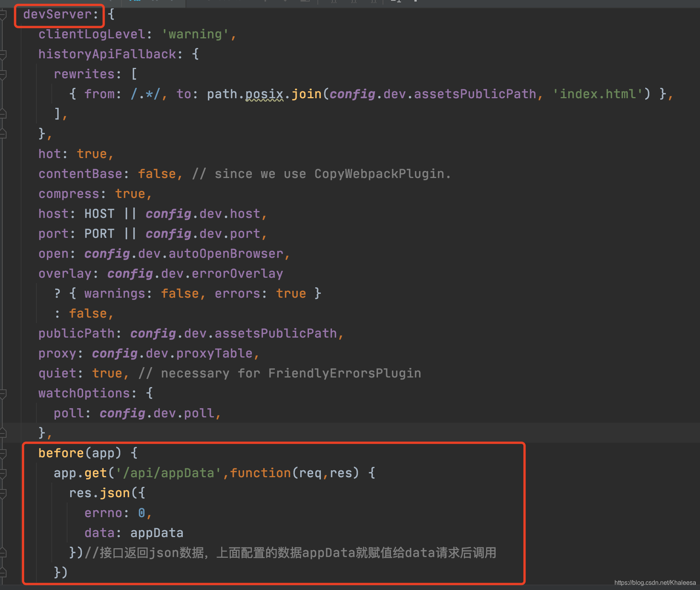Click the clientLogLevel key
700x590 pixels.
coord(92,35)
